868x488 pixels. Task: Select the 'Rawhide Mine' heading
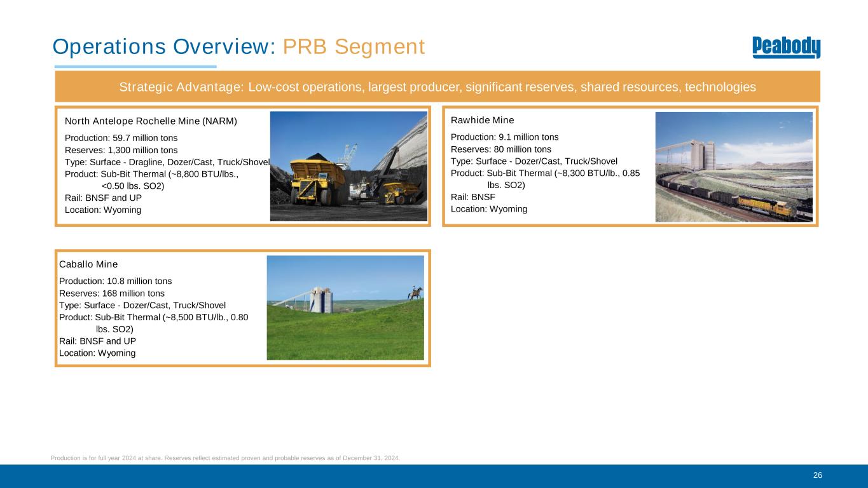tap(483, 120)
